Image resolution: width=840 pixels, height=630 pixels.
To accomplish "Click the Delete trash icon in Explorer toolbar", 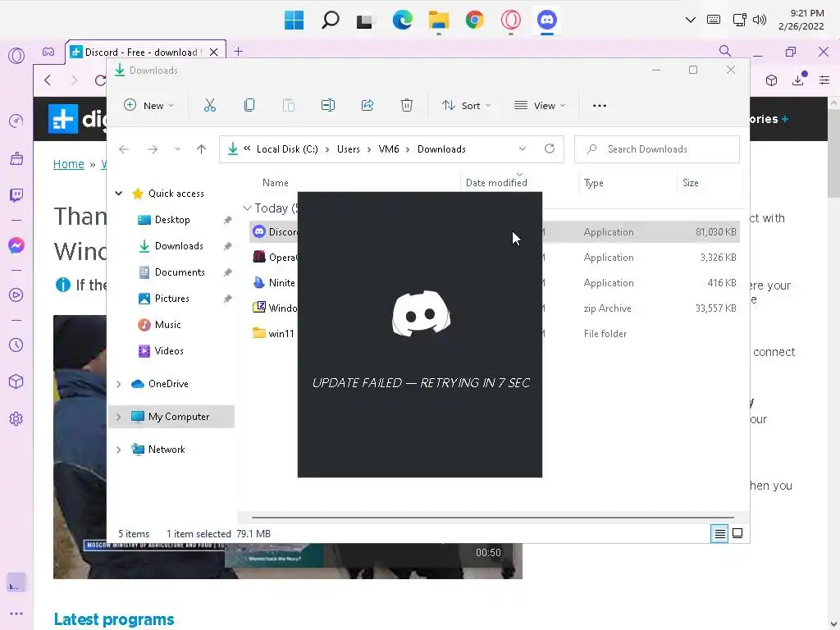I will 407,106.
